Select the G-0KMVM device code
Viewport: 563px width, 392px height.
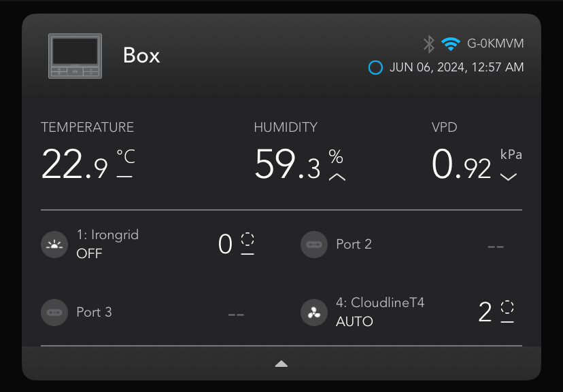click(x=495, y=44)
